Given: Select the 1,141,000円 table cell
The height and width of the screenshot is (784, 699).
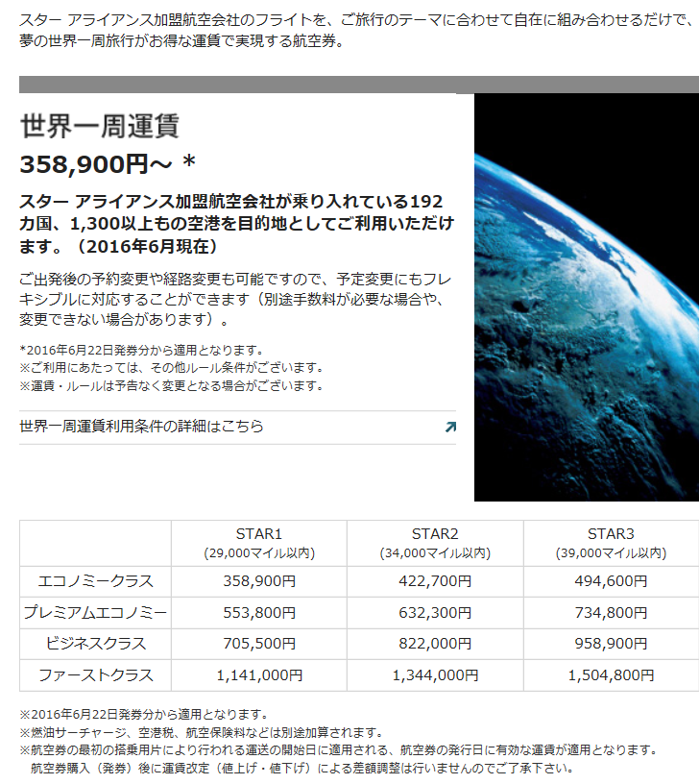Looking at the screenshot, I should tap(259, 675).
